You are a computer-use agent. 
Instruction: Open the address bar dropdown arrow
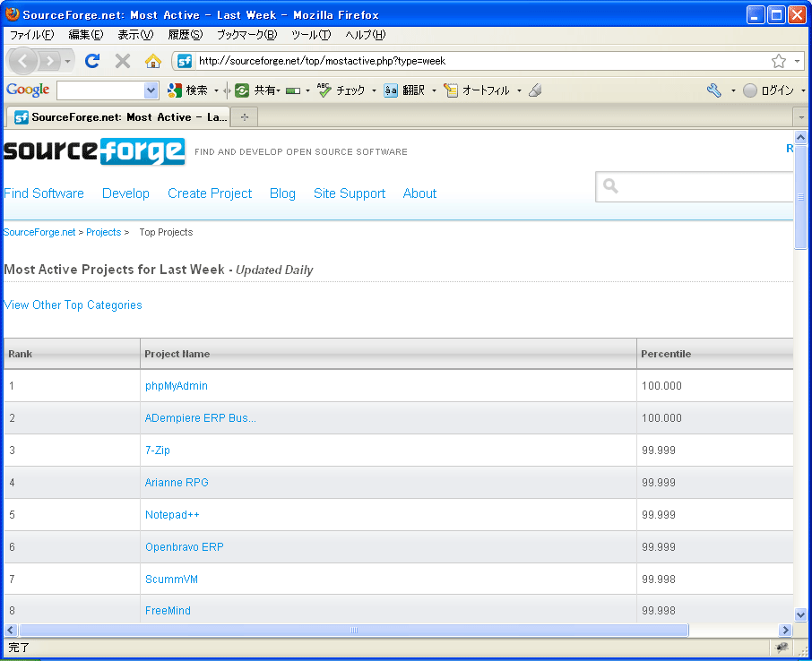tap(797, 61)
